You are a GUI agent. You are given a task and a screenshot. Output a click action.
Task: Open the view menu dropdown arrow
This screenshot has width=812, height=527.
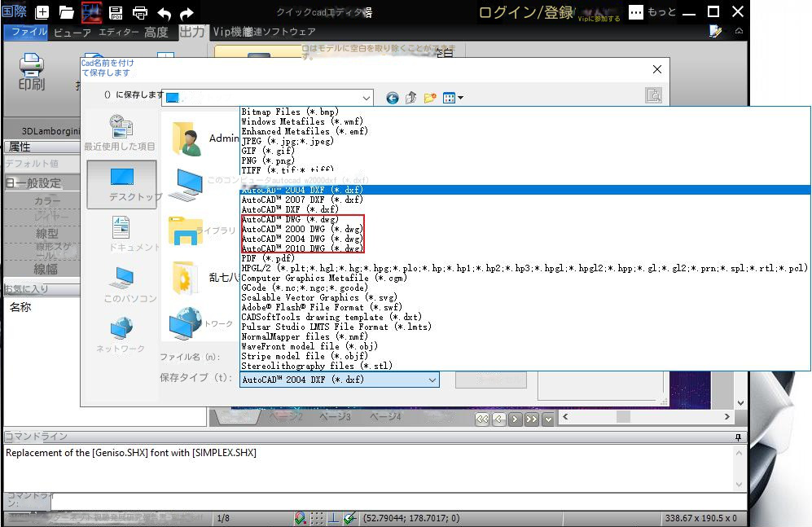tap(461, 99)
